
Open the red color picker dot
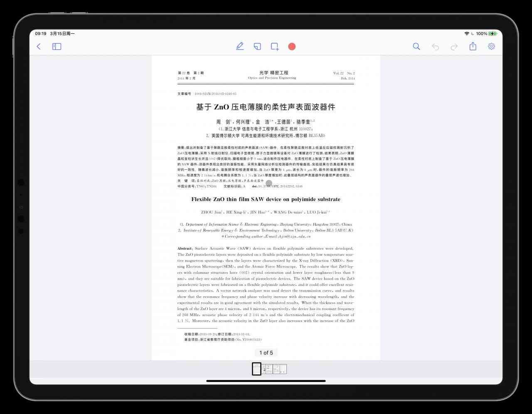pyautogui.click(x=292, y=46)
